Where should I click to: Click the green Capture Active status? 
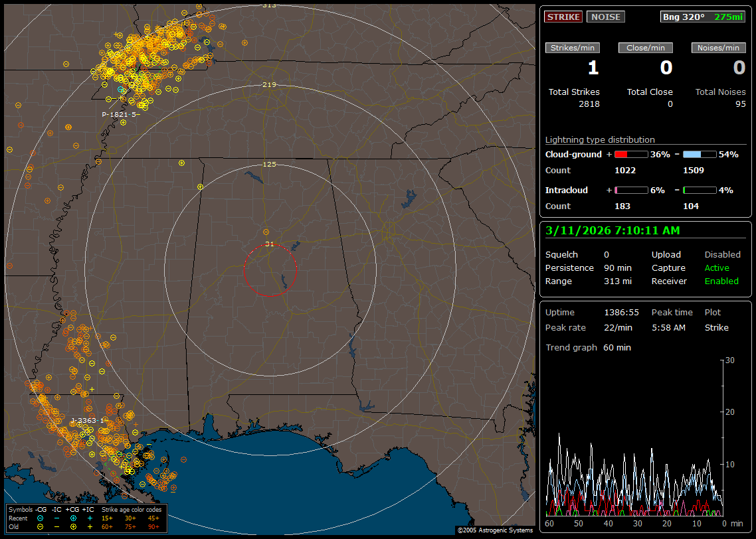[x=716, y=268]
